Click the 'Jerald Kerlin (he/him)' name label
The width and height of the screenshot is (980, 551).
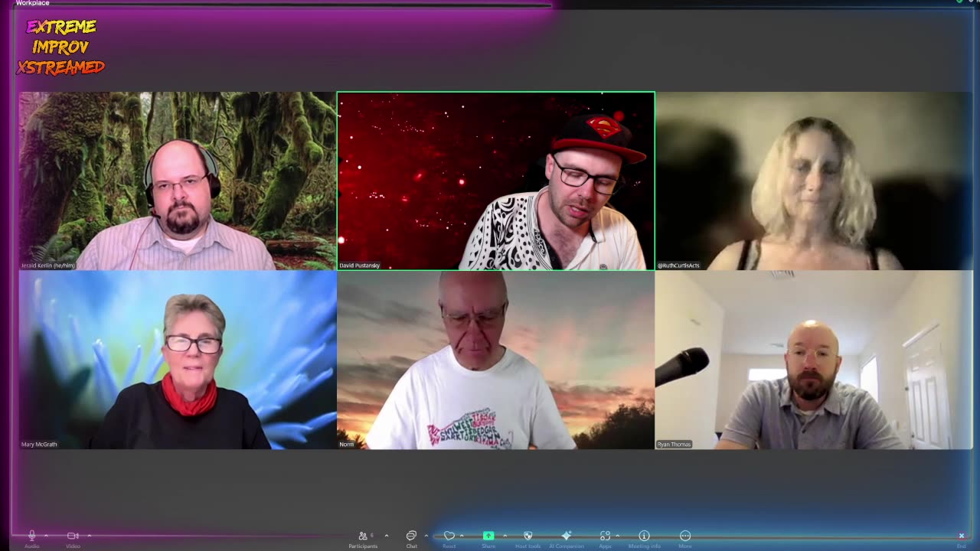(48, 266)
